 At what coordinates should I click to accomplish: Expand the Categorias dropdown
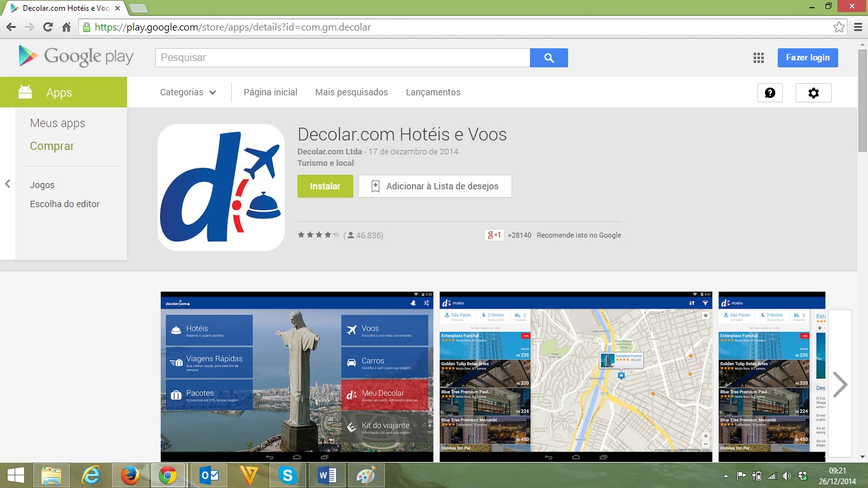click(188, 92)
